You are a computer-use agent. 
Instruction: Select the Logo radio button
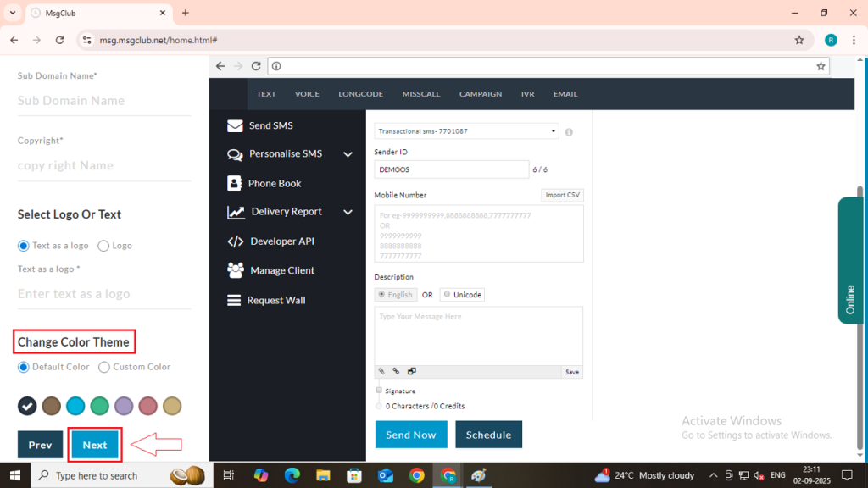[103, 246]
